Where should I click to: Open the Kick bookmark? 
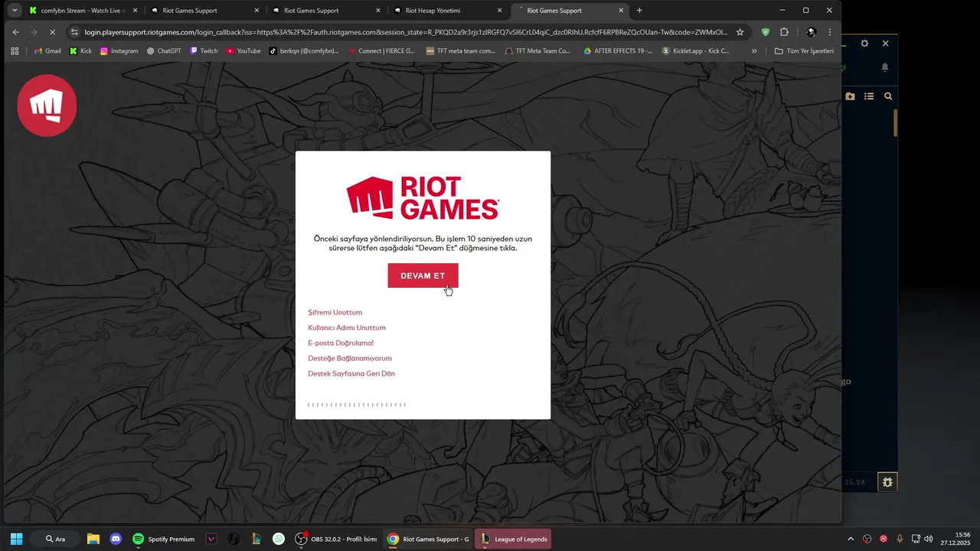coord(80,51)
